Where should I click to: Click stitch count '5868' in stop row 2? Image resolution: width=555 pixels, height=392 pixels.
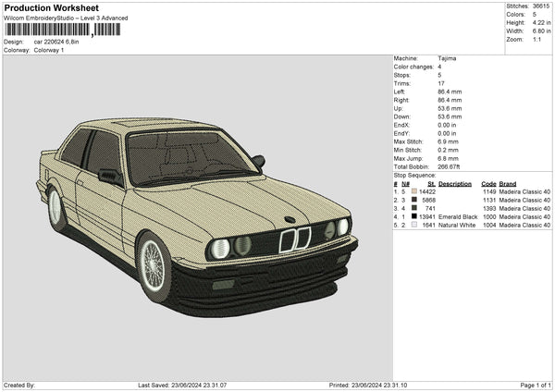point(428,200)
